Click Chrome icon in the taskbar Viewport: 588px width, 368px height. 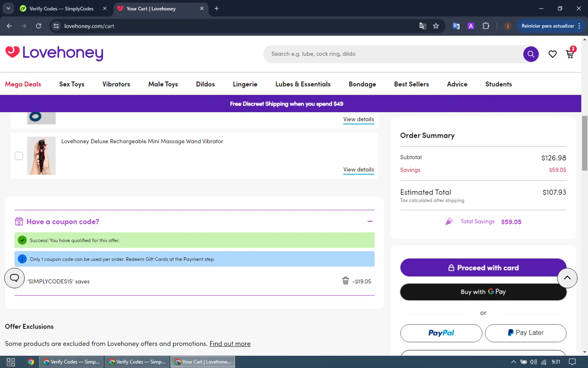click(31, 362)
